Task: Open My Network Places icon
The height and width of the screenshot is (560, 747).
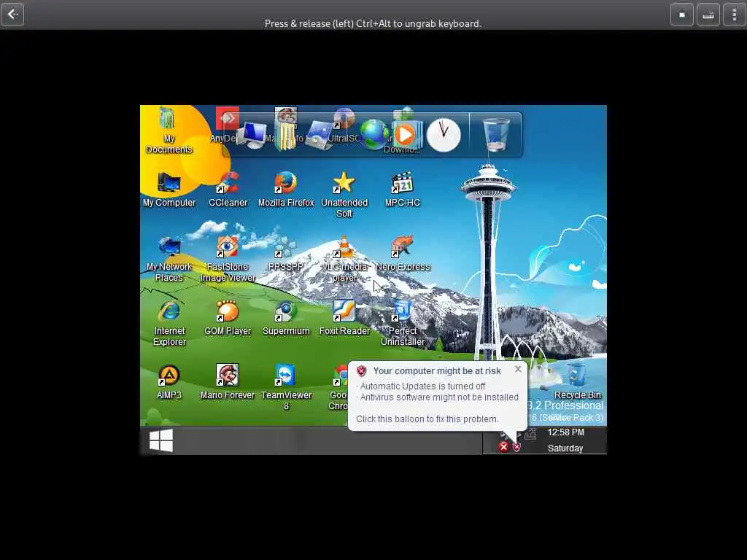Action: (169, 260)
